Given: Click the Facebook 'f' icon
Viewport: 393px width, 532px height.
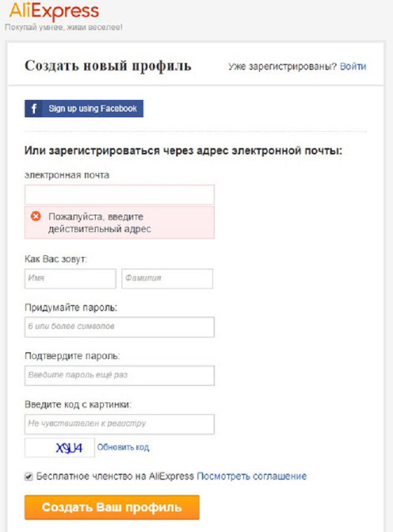Looking at the screenshot, I should (34, 109).
